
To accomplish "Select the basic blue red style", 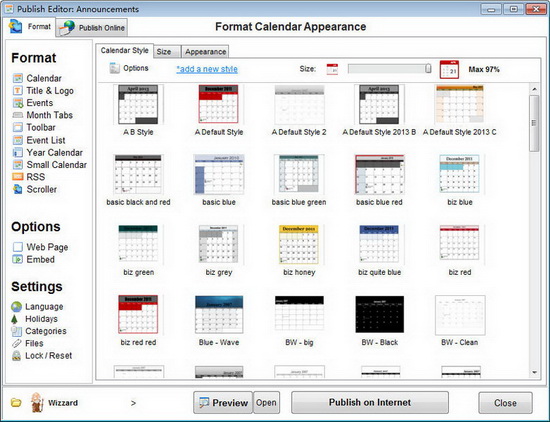I will (379, 174).
